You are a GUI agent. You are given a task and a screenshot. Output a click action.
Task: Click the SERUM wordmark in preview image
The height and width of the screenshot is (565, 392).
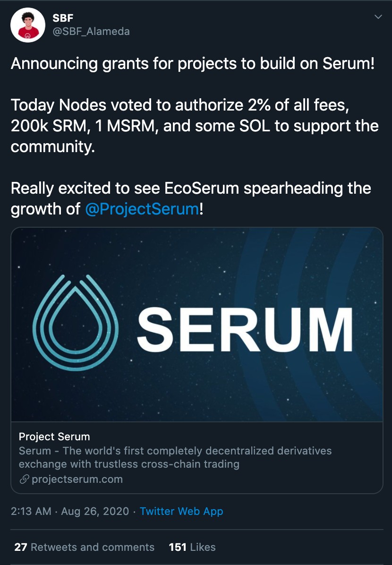click(x=244, y=329)
